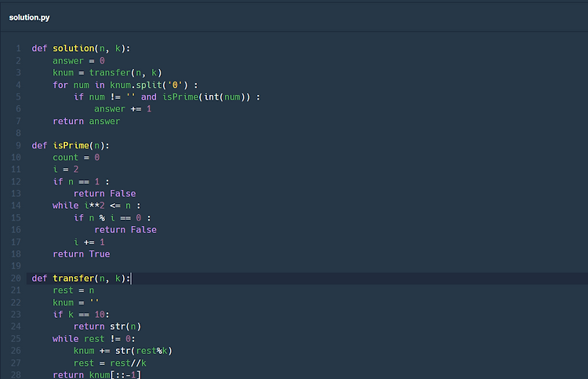Image resolution: width=588 pixels, height=379 pixels.
Task: Click empty line 8 in the editor
Action: pos(307,133)
